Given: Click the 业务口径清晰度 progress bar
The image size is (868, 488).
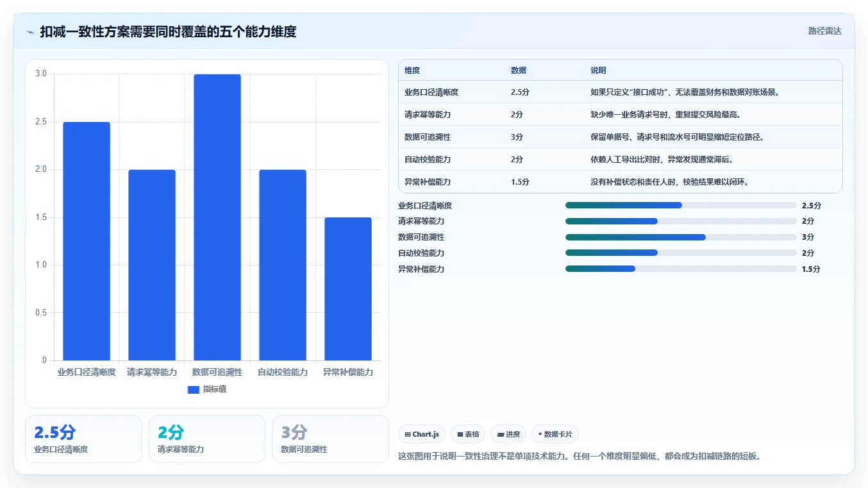Looking at the screenshot, I should pos(681,205).
